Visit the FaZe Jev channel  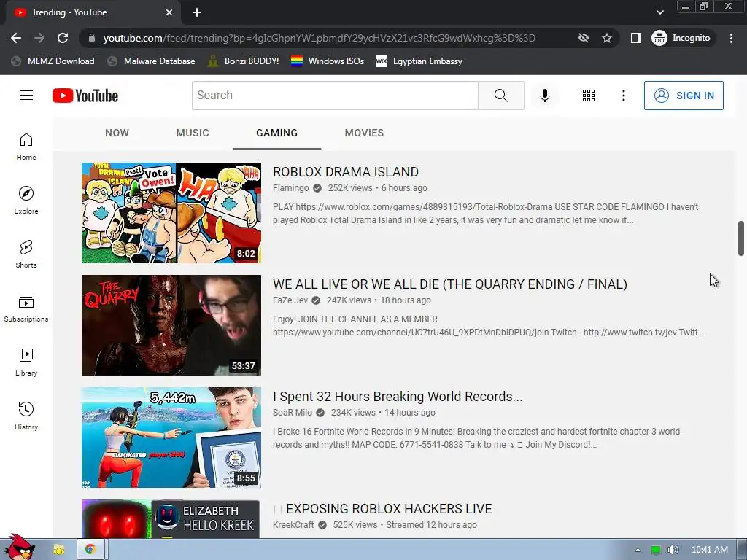coord(290,300)
